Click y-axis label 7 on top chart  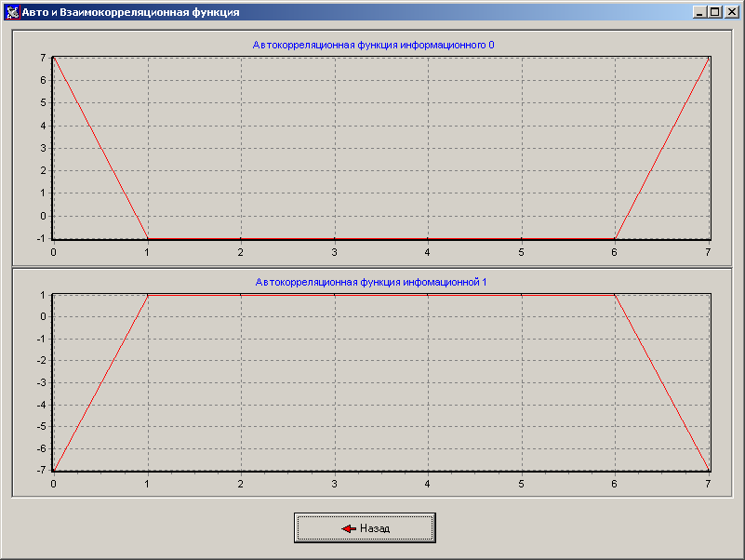[x=43, y=58]
